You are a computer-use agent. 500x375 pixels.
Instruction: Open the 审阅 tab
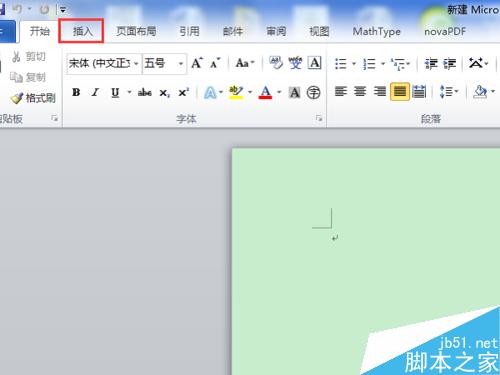(276, 31)
